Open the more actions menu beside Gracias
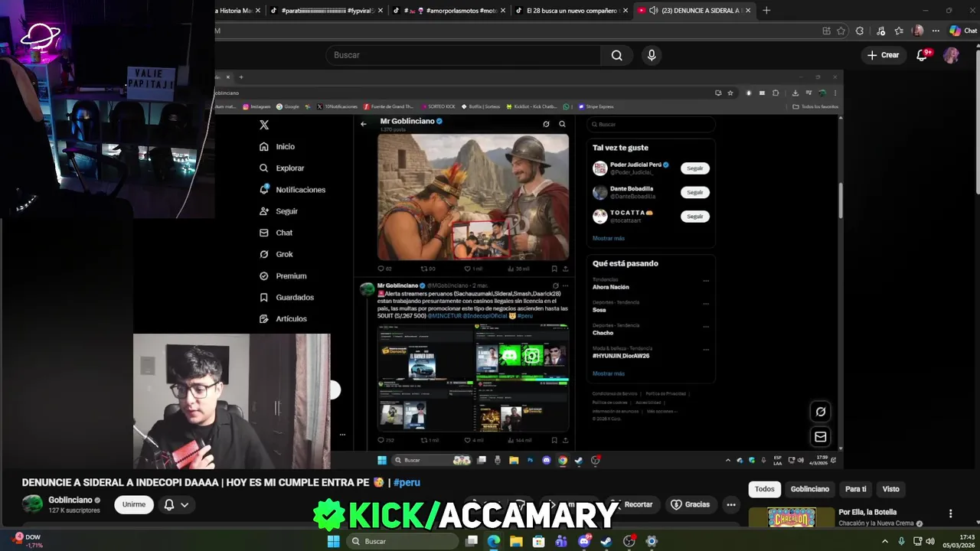 point(731,504)
